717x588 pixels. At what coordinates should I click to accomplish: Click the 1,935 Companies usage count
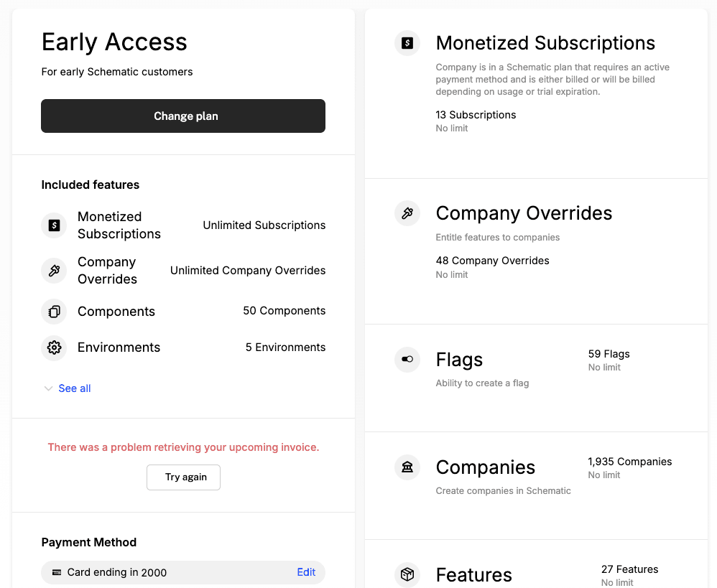tap(629, 462)
